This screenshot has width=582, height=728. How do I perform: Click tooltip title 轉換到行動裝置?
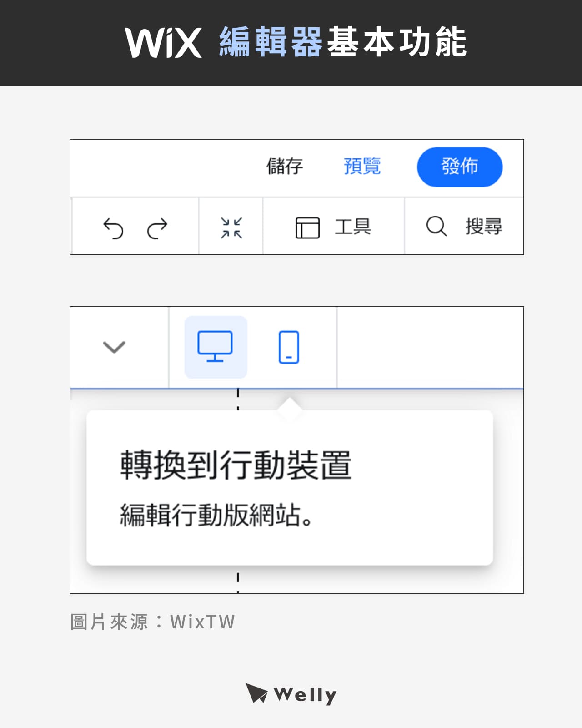(236, 465)
